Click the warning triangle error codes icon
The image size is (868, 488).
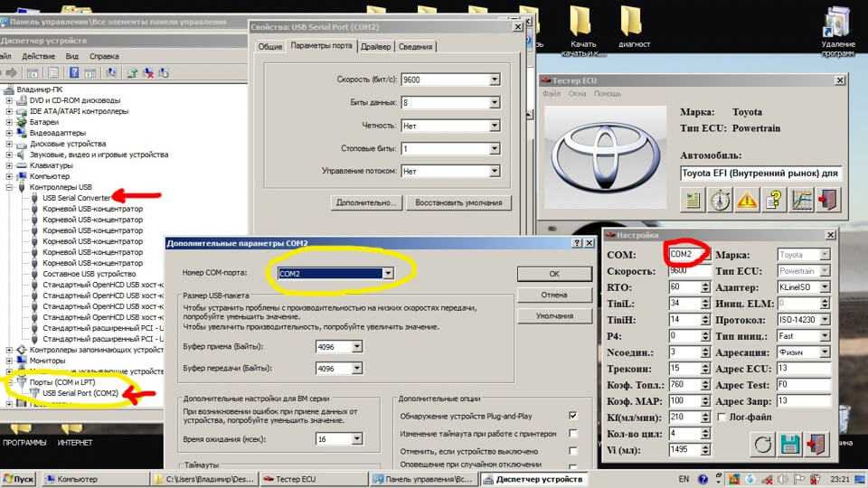[747, 199]
